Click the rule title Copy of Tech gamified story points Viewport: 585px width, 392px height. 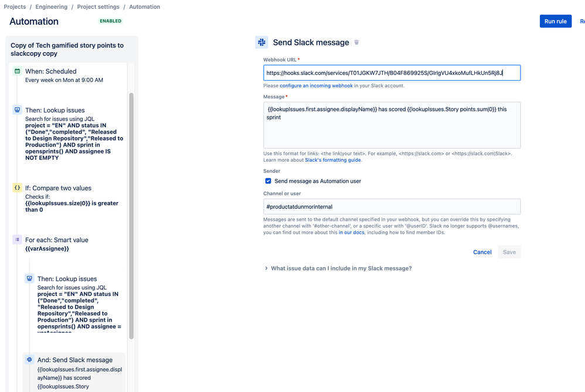point(67,49)
